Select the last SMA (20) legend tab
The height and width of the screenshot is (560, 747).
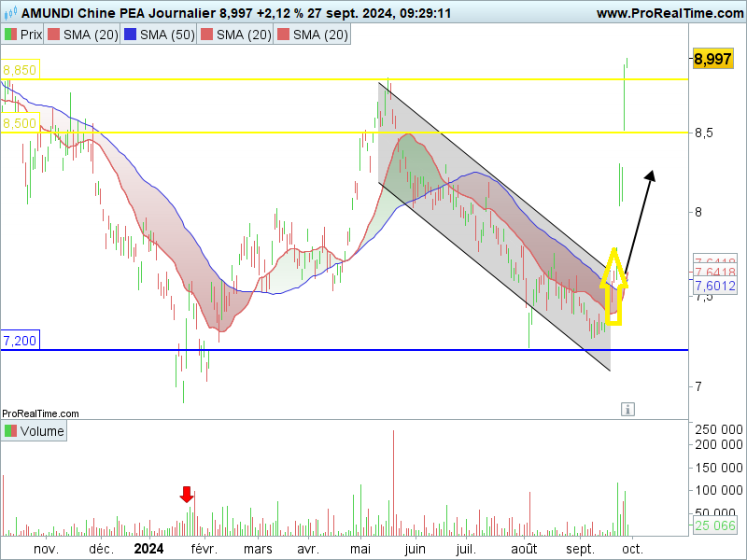pyautogui.click(x=313, y=35)
